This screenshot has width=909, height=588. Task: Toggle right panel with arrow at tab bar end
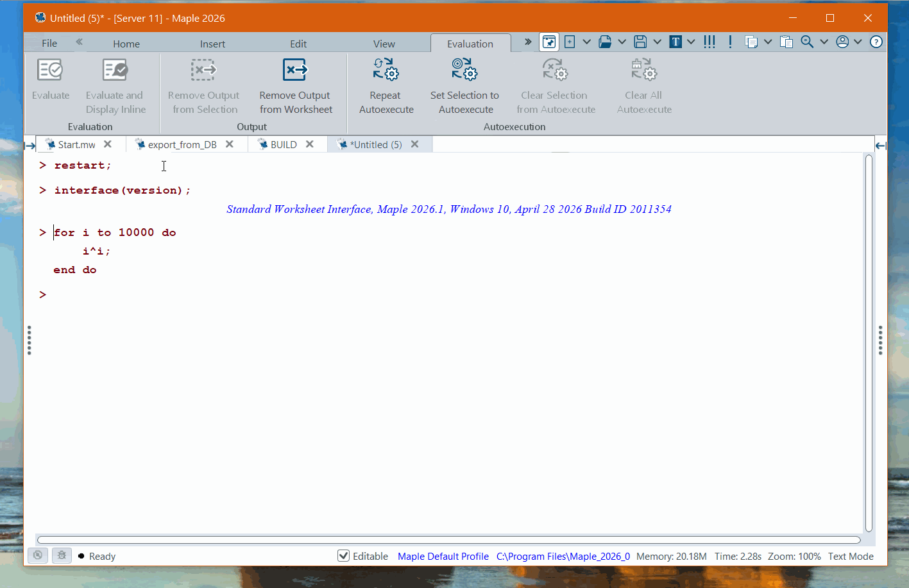point(881,146)
